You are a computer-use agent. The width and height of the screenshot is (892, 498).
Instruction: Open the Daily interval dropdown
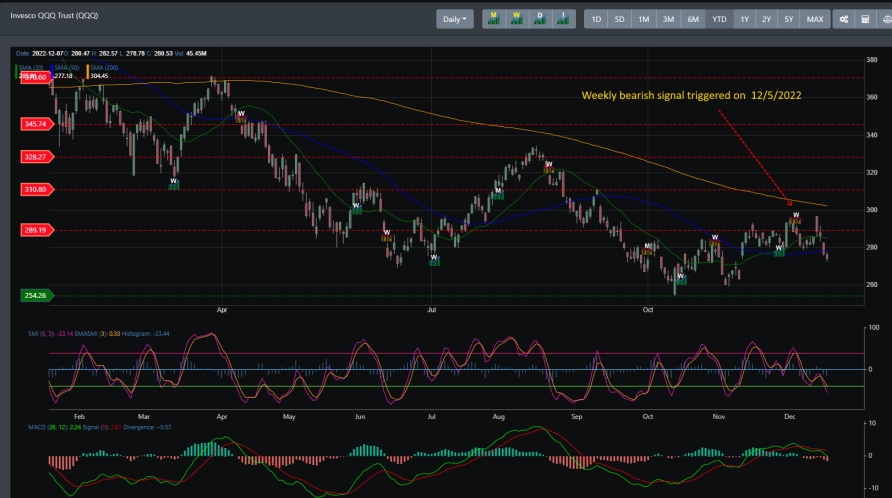click(x=455, y=19)
